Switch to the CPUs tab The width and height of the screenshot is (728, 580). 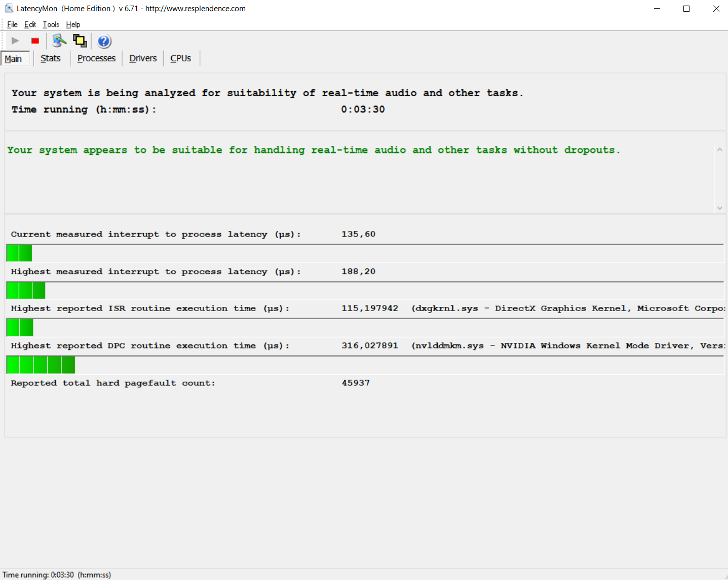tap(181, 58)
